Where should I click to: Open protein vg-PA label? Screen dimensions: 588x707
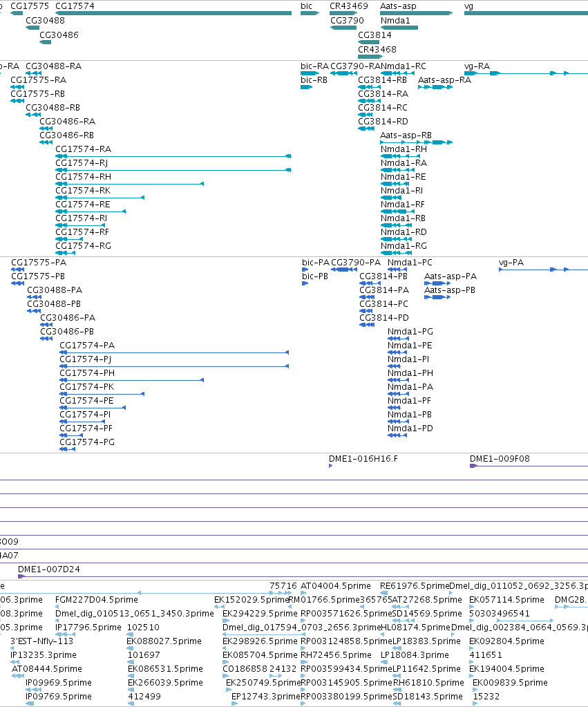pos(511,263)
